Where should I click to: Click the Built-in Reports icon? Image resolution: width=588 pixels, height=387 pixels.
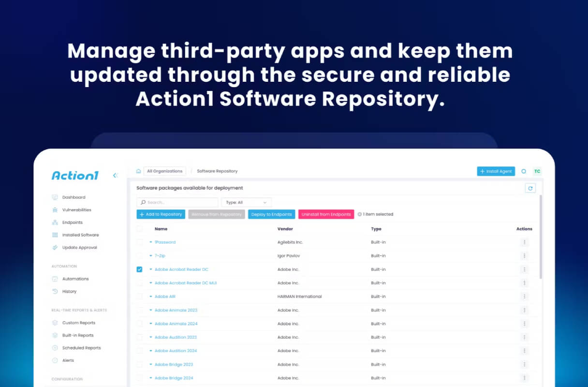(55, 336)
